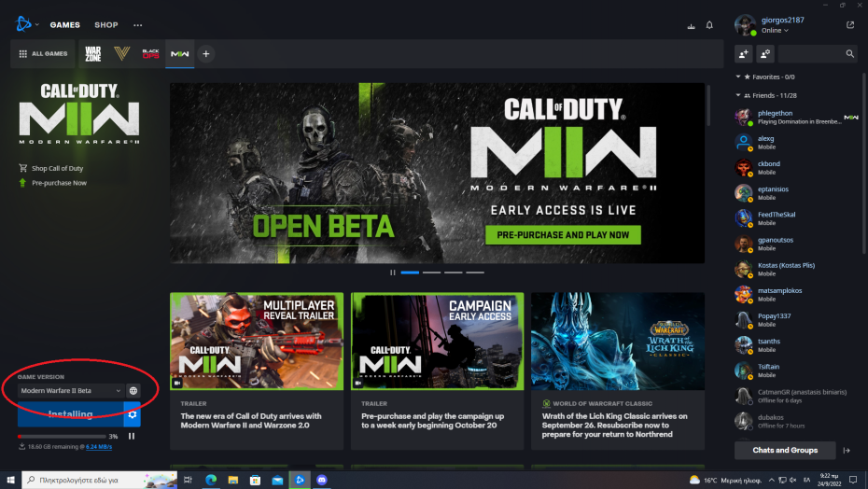Open the Online status dropdown

775,31
